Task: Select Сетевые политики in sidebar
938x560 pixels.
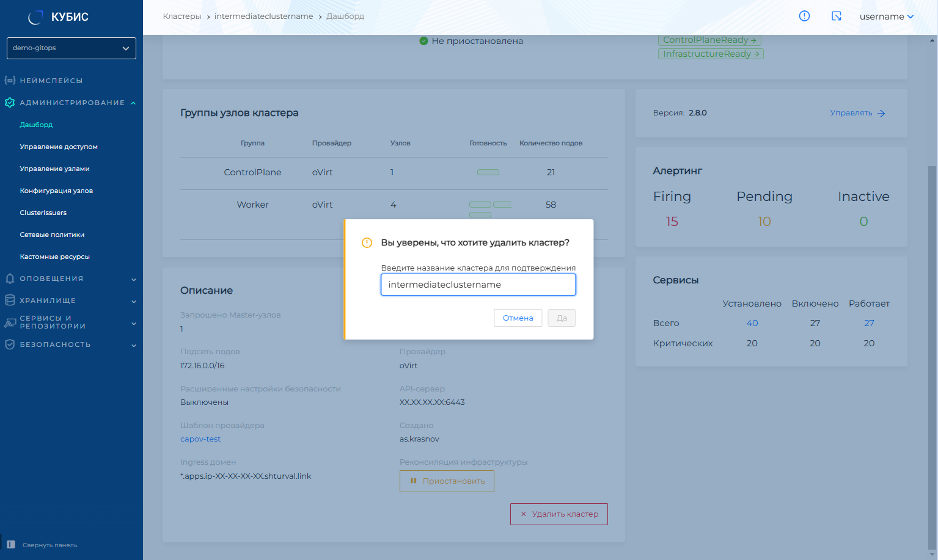Action: tap(52, 235)
